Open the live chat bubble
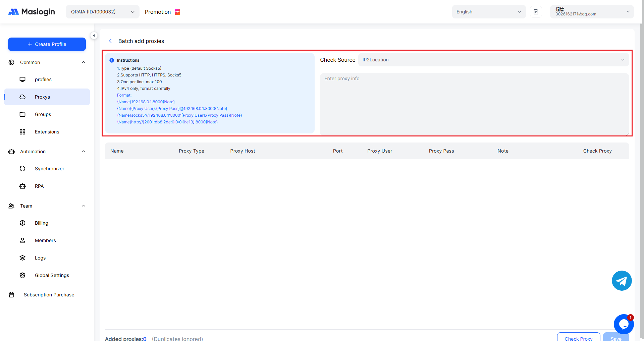The height and width of the screenshot is (341, 644). click(623, 324)
